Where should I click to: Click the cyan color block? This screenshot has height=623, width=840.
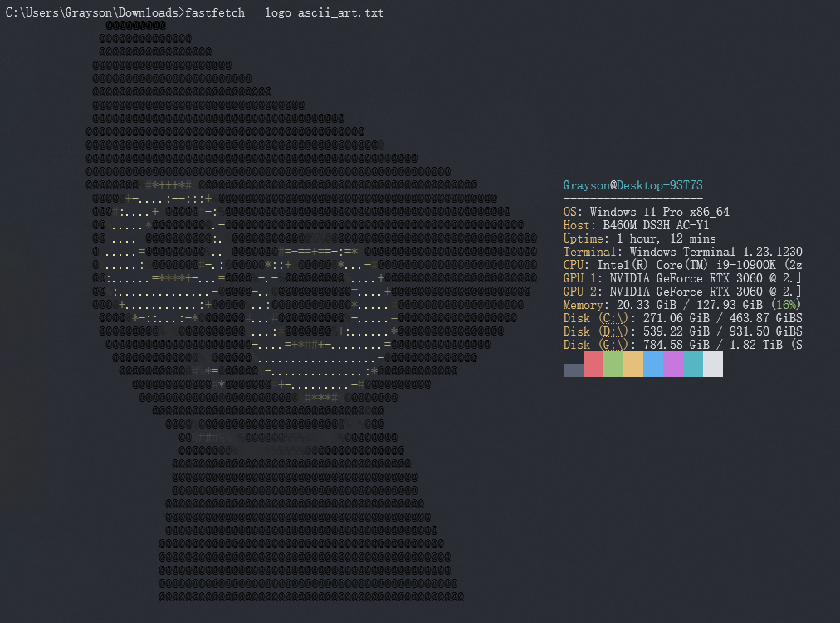[x=693, y=364]
